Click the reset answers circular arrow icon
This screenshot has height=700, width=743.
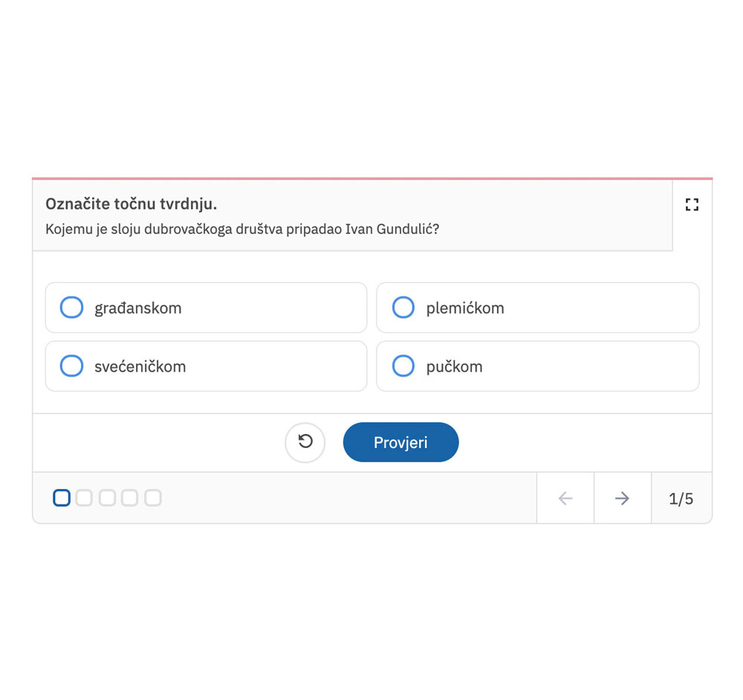pos(305,442)
